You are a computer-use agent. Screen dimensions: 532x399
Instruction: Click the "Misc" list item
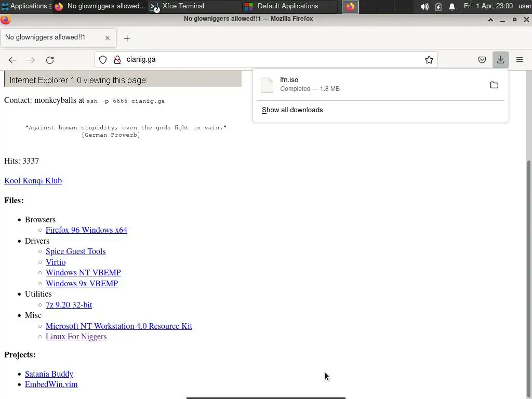point(33,315)
